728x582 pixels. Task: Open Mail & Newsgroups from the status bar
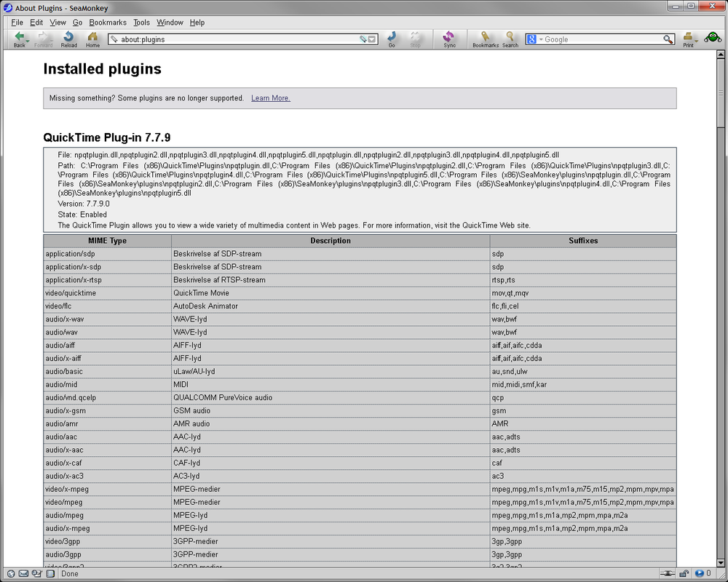[24, 574]
